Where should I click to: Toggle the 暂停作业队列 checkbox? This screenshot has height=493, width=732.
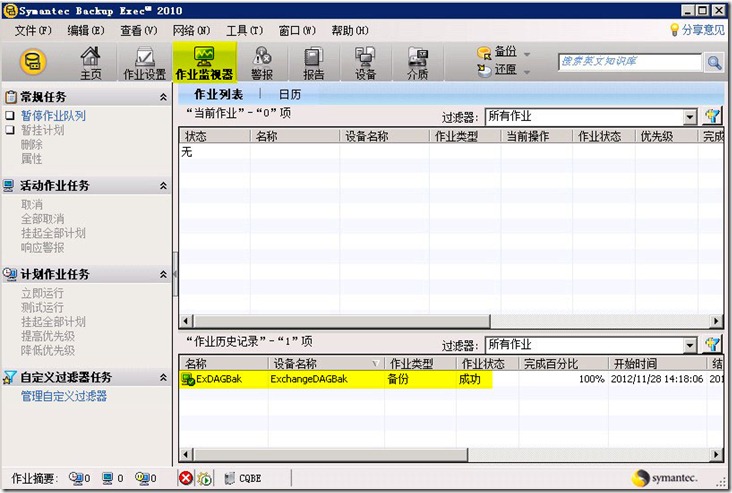pos(10,115)
